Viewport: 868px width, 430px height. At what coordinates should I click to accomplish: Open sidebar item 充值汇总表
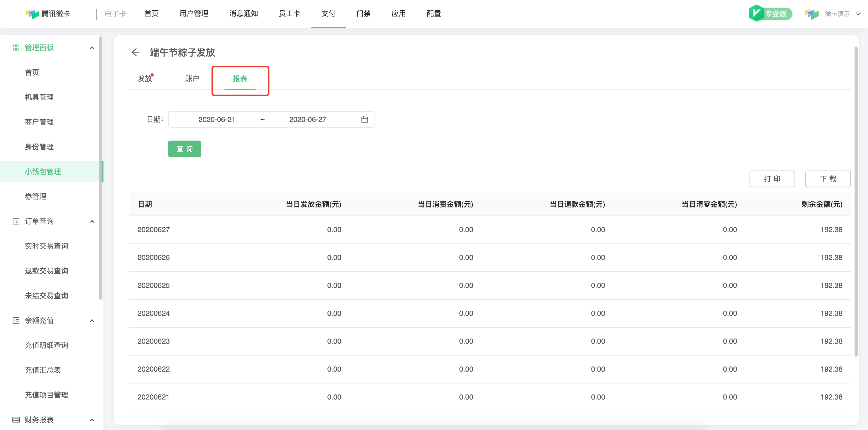43,370
